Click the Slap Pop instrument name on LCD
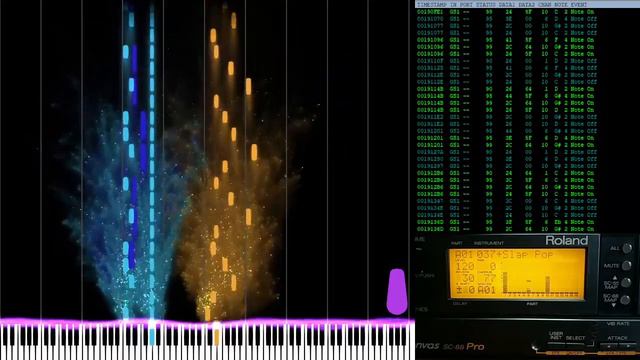Image resolution: width=640 pixels, height=360 pixels. 528,255
